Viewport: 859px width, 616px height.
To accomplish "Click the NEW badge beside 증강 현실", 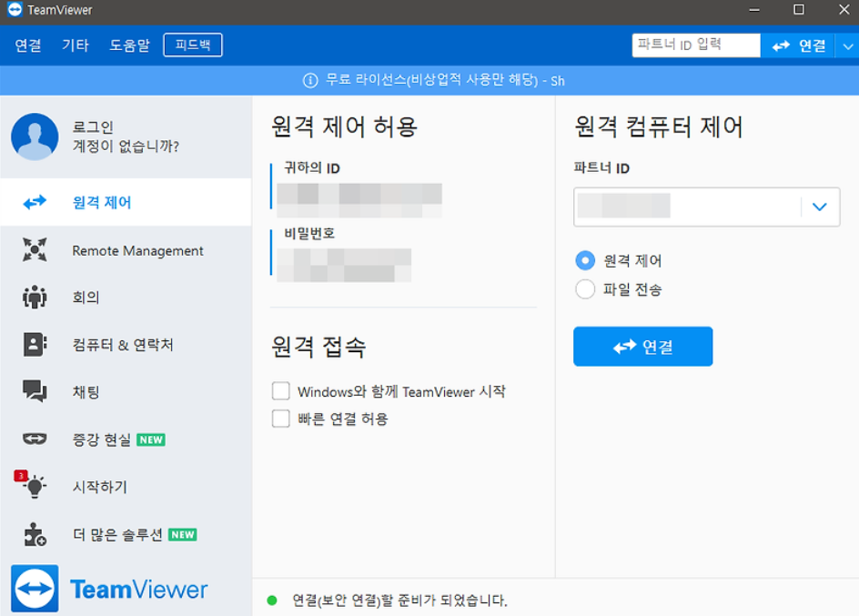I will 151,439.
